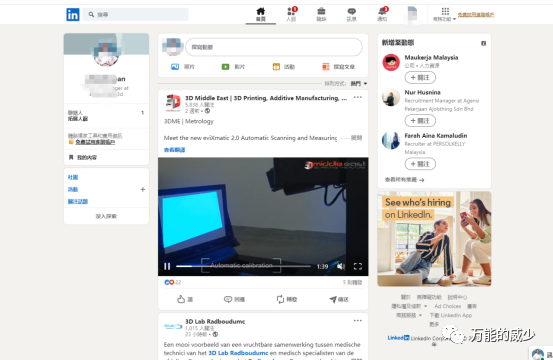Screen dimensions: 553x360
Task: Click the search field in the top bar
Action: [x=135, y=14]
